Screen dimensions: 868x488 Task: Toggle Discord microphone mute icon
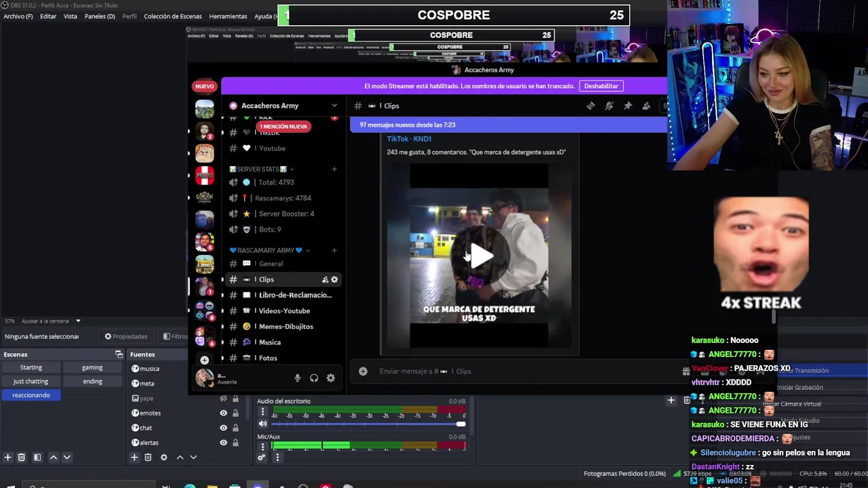coord(297,378)
